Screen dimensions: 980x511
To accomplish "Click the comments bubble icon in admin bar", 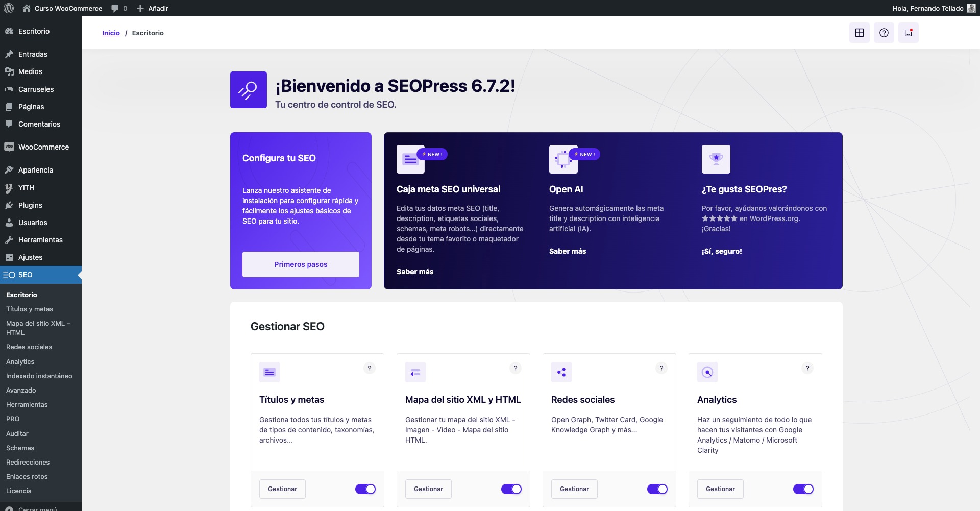I will coord(115,8).
